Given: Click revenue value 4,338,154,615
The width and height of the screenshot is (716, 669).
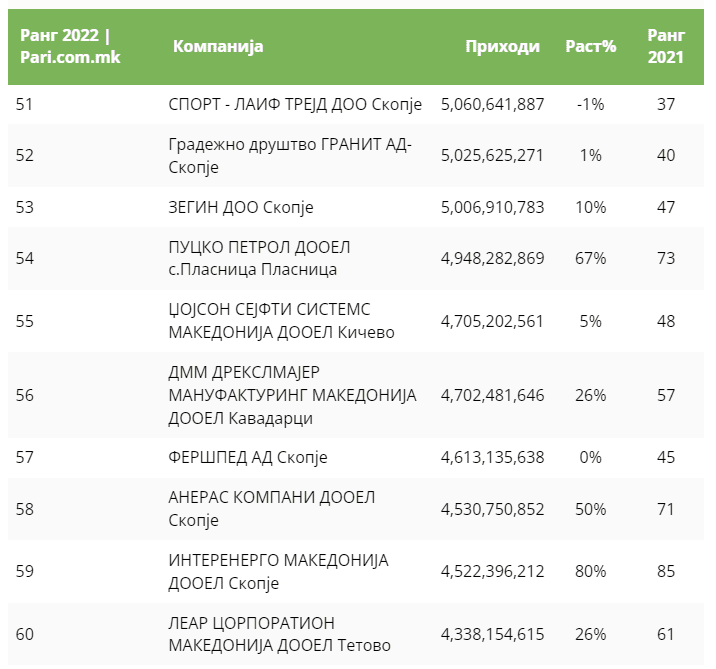Looking at the screenshot, I should 492,634.
